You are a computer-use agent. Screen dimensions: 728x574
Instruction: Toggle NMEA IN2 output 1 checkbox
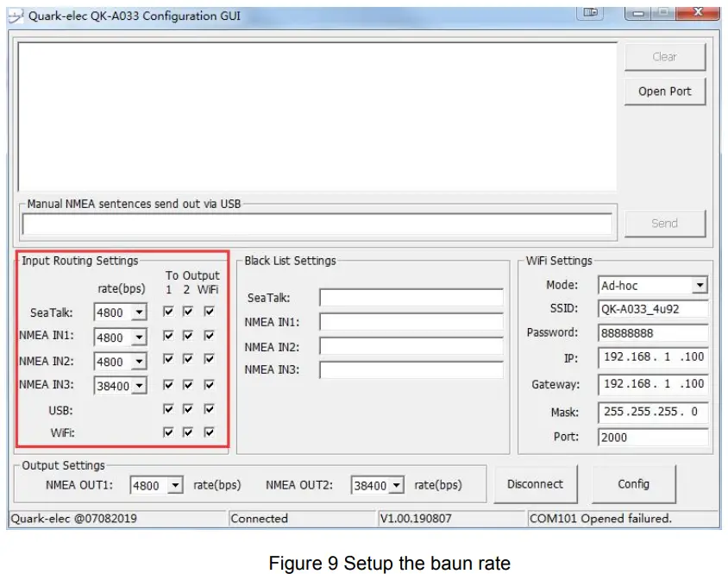coord(168,361)
